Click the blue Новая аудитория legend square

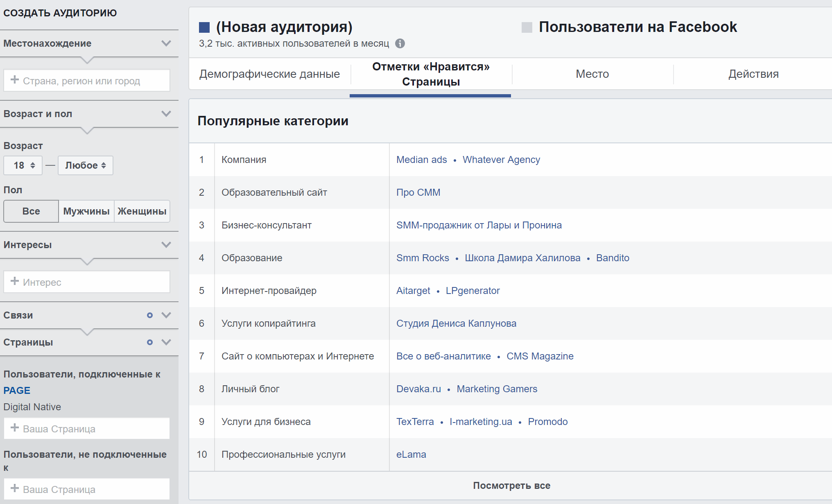click(x=204, y=27)
